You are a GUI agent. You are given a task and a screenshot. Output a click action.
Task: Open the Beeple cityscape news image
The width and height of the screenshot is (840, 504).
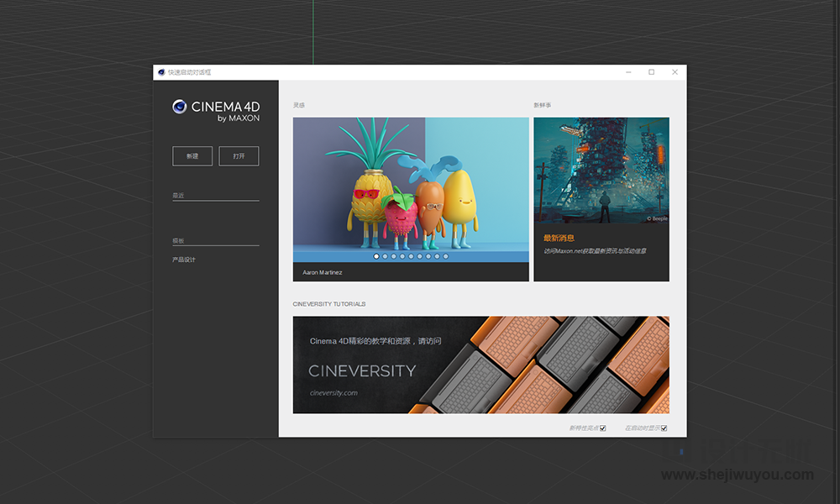coord(601,171)
